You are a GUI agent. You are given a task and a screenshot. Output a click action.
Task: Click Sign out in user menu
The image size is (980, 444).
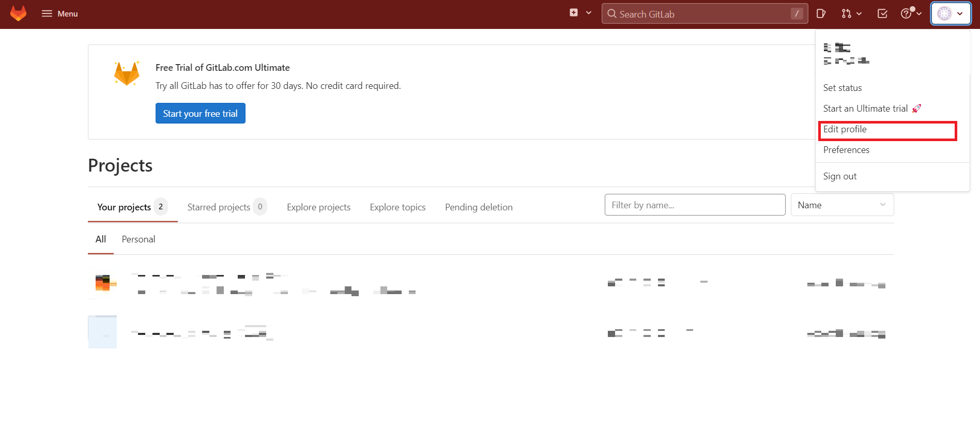point(840,176)
